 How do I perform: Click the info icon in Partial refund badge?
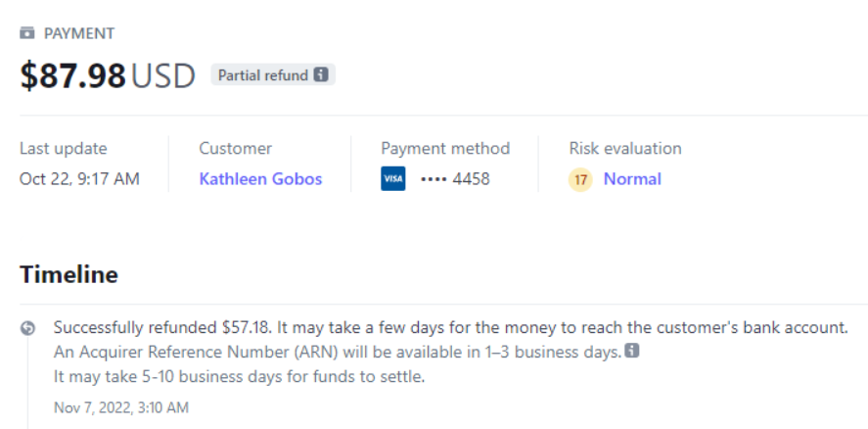(321, 75)
